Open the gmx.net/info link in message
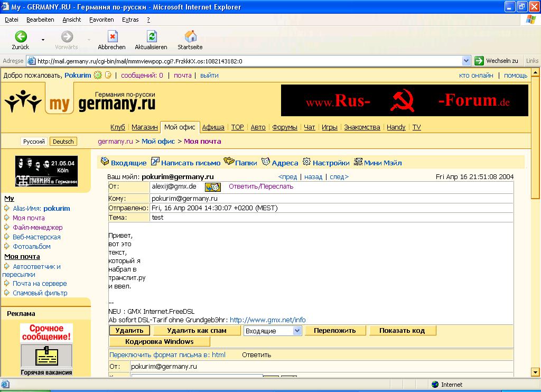Viewport: 541px width, 392px height. [268, 320]
